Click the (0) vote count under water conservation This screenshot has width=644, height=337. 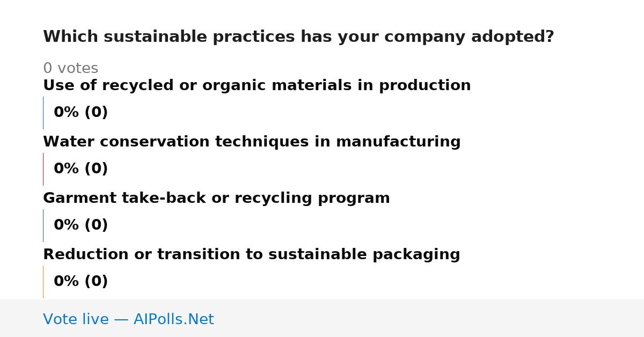coord(96,169)
